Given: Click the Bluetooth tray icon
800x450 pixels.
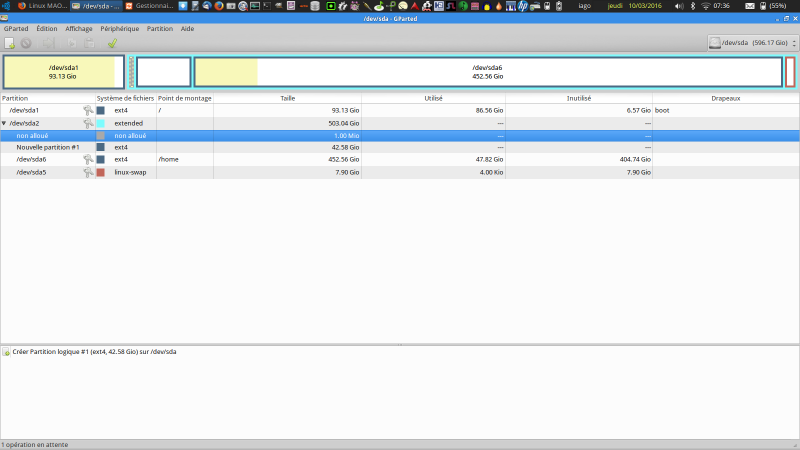Looking at the screenshot, I should [x=693, y=6].
